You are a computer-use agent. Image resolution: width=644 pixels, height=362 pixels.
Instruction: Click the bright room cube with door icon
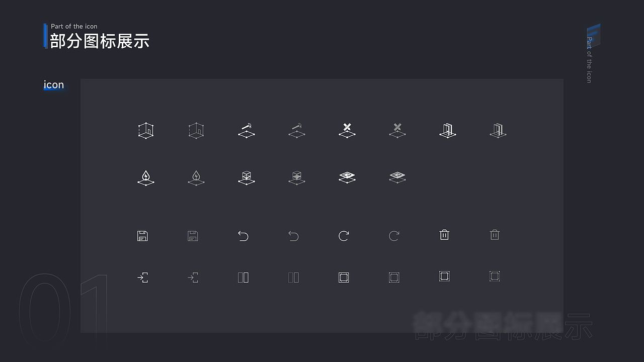pos(145,130)
